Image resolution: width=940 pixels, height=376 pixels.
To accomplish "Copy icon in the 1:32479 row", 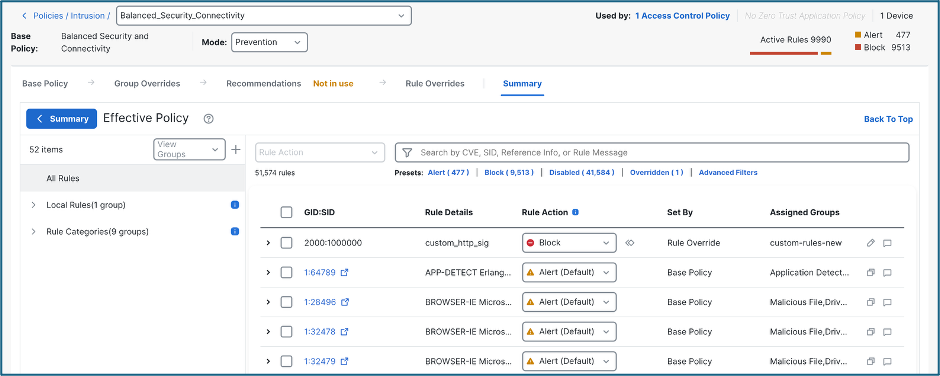I will [x=871, y=362].
